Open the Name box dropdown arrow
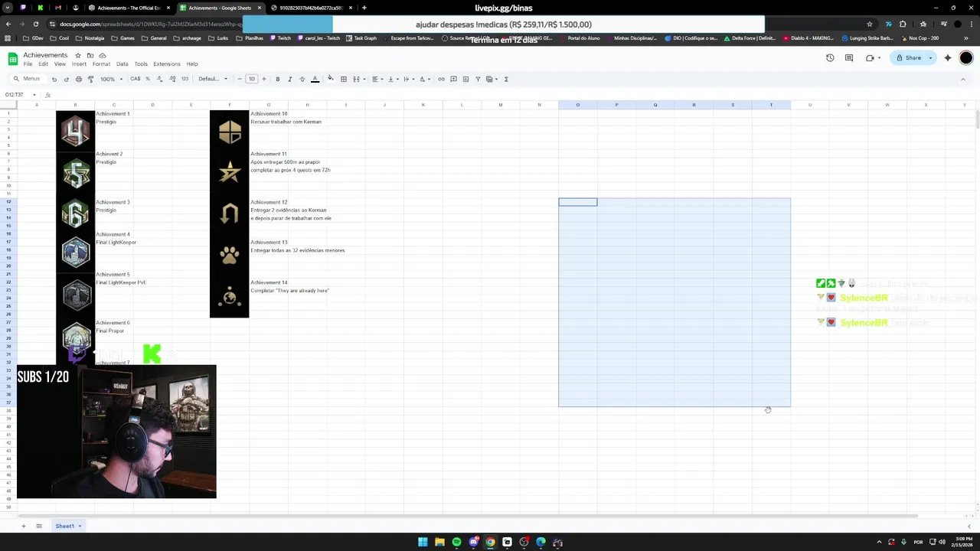The image size is (980, 551). point(34,95)
